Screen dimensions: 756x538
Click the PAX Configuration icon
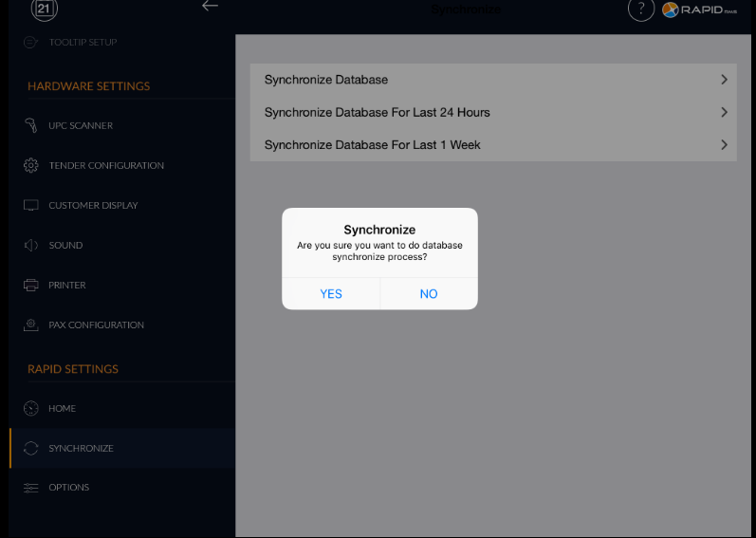point(30,325)
